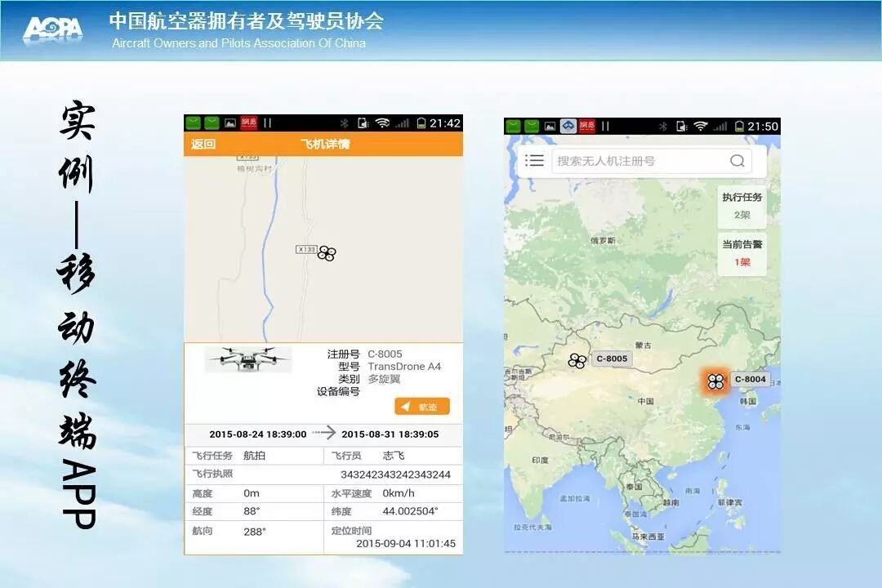Screen dimensions: 882x588
Task: Click the 多旋翼 category value
Action: click(384, 379)
